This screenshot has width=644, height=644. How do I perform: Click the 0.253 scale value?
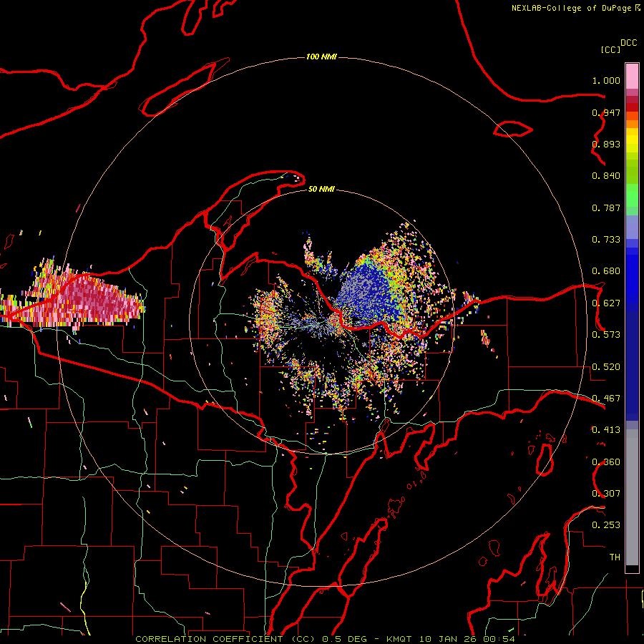click(606, 525)
